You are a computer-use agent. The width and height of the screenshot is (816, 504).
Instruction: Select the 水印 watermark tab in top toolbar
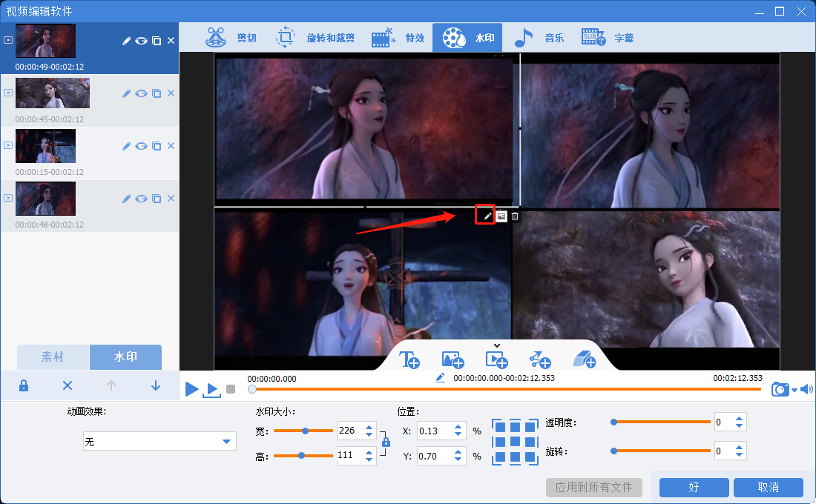point(467,38)
